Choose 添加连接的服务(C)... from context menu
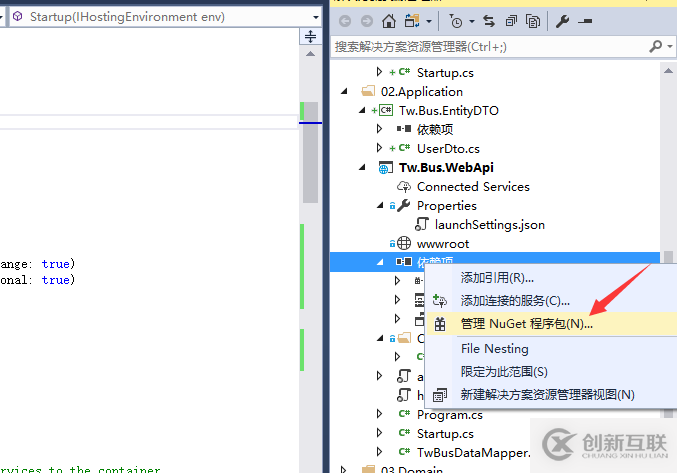Viewport: 677px width, 473px height. [x=515, y=301]
